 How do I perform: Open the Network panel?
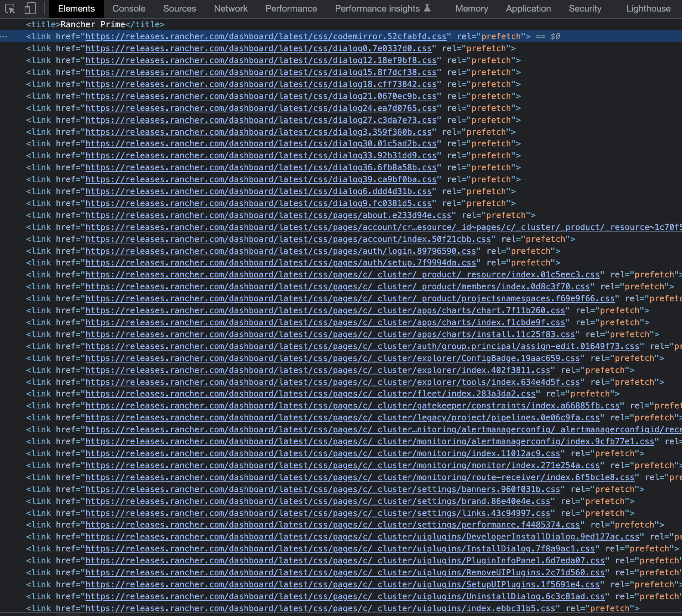[x=230, y=9]
